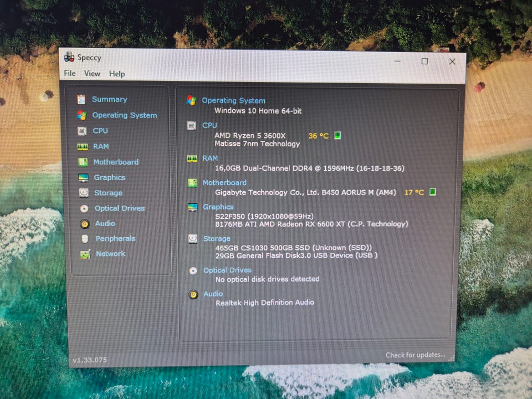Viewport: 532px width, 399px height.
Task: Click Audio heading link in summary
Action: [213, 294]
